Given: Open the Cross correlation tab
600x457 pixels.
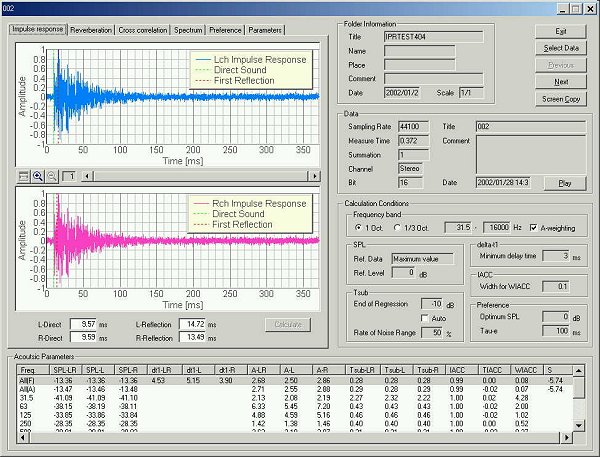Looking at the screenshot, I should (142, 30).
